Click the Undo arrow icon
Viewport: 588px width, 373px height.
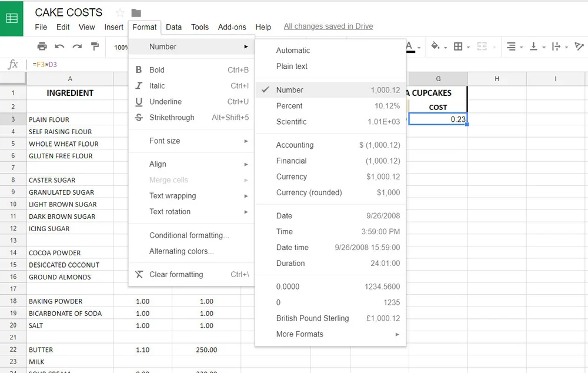(59, 46)
